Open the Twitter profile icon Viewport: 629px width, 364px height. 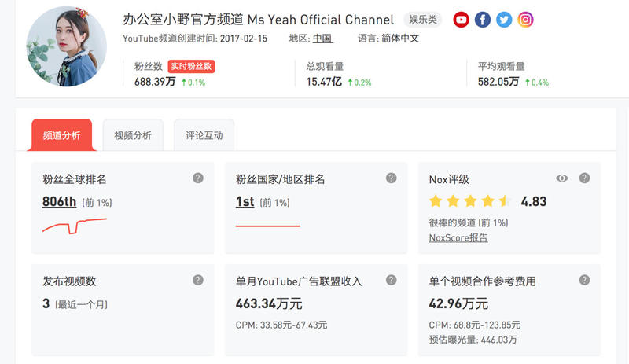pos(504,20)
